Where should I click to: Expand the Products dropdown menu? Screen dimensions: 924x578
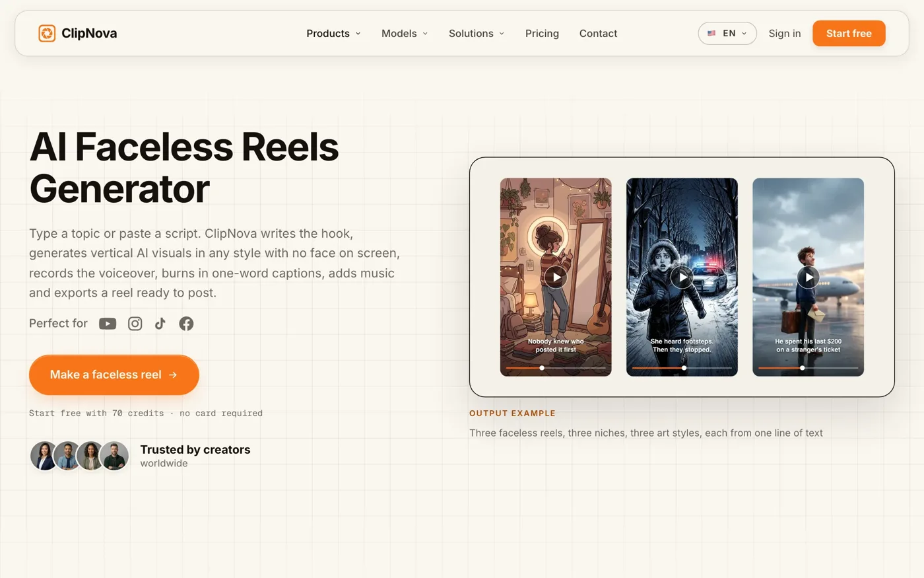(333, 33)
